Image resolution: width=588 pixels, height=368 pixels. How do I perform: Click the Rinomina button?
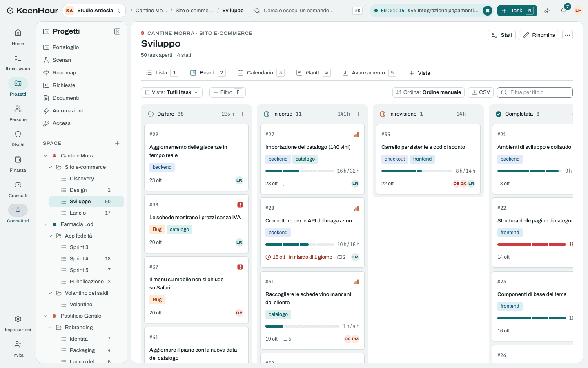(x=539, y=35)
